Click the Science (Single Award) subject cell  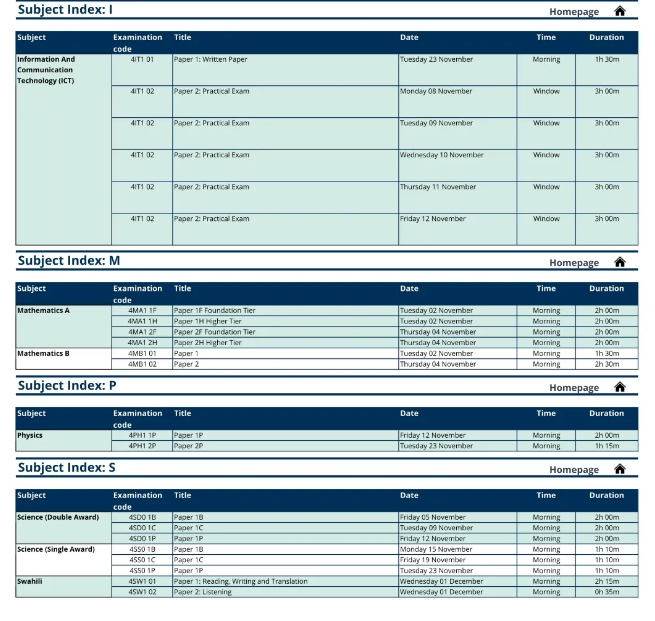56,549
